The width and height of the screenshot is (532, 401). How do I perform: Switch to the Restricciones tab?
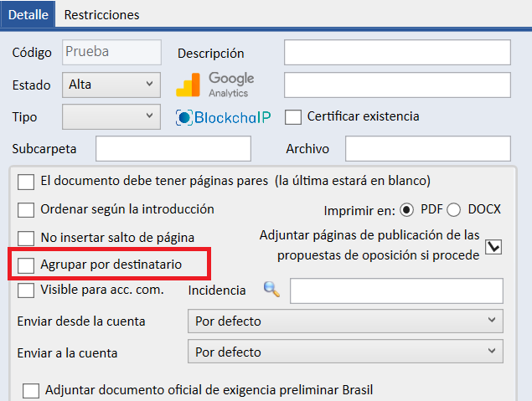[101, 14]
